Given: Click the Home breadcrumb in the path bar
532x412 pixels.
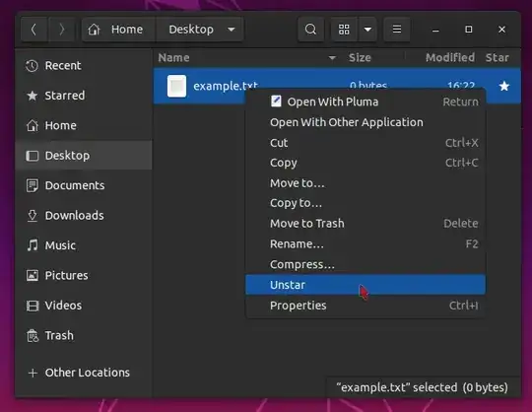Looking at the screenshot, I should [x=118, y=30].
